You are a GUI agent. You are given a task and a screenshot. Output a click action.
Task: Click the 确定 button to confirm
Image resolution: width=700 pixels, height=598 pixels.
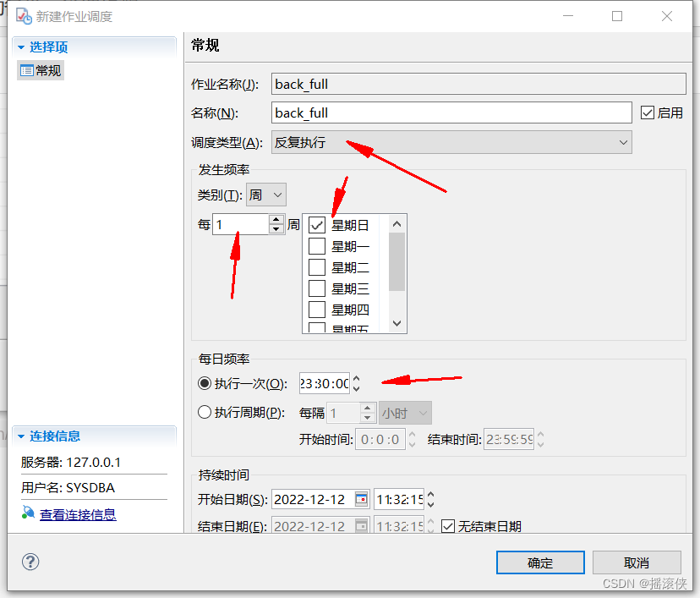pos(539,562)
